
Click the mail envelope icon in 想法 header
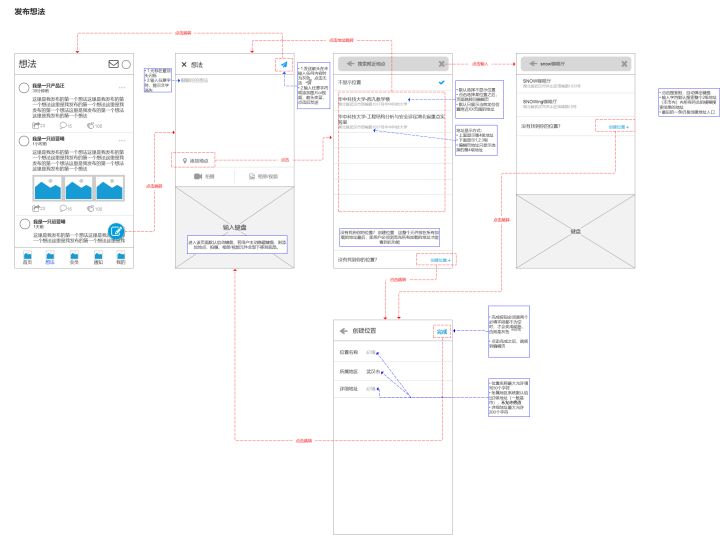tap(113, 65)
